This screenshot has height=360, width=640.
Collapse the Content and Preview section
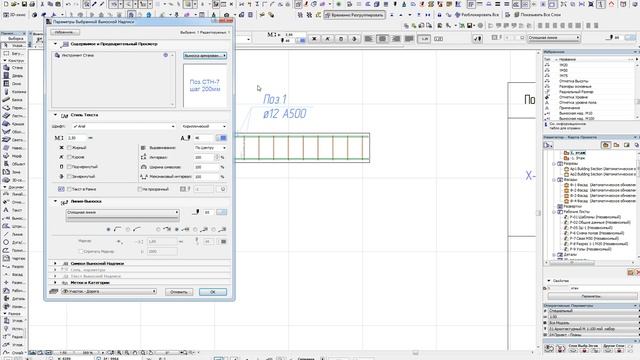56,44
